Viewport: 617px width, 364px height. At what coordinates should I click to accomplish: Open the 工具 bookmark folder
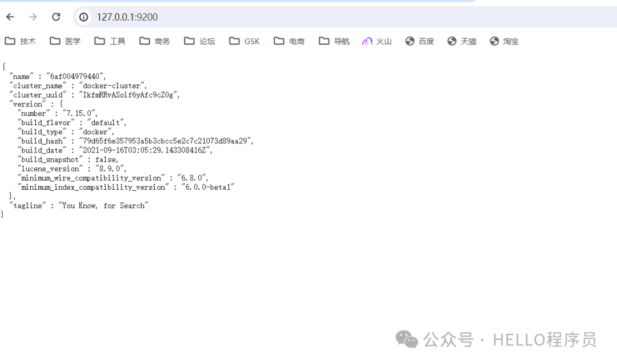coord(110,41)
